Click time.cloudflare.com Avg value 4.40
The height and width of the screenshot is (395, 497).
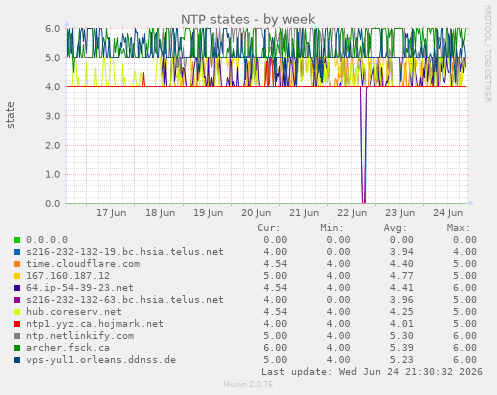(402, 264)
